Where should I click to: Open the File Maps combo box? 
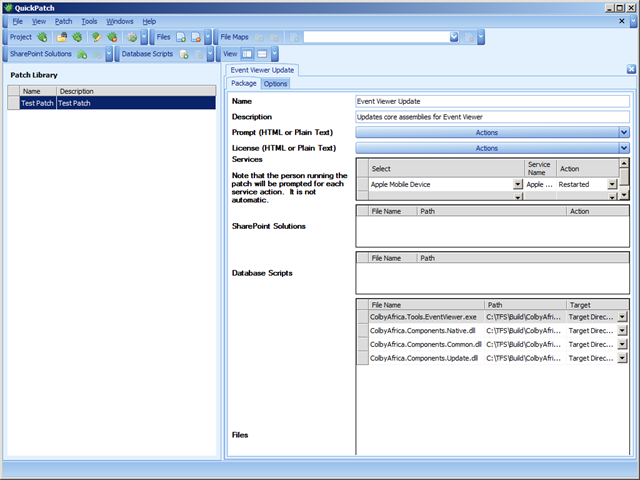point(454,37)
